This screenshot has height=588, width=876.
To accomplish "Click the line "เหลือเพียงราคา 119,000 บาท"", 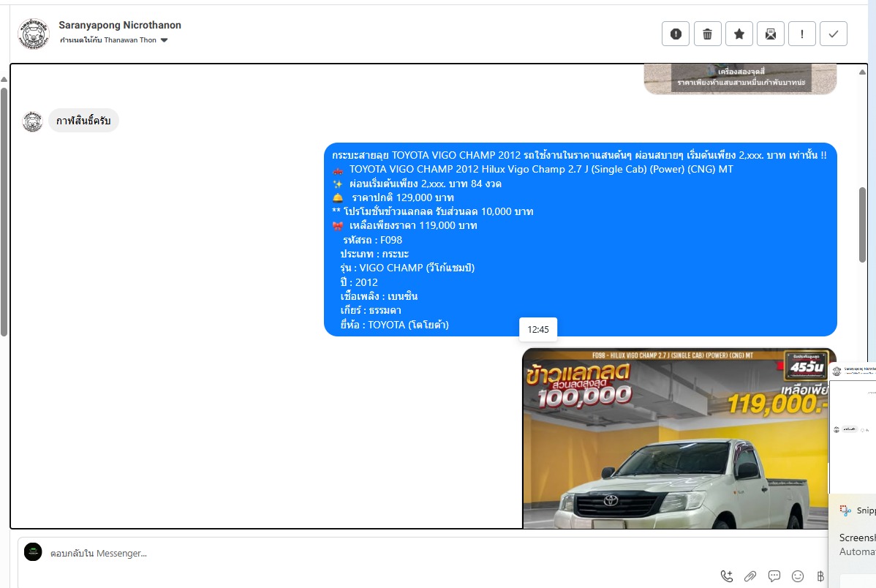I will pos(413,225).
